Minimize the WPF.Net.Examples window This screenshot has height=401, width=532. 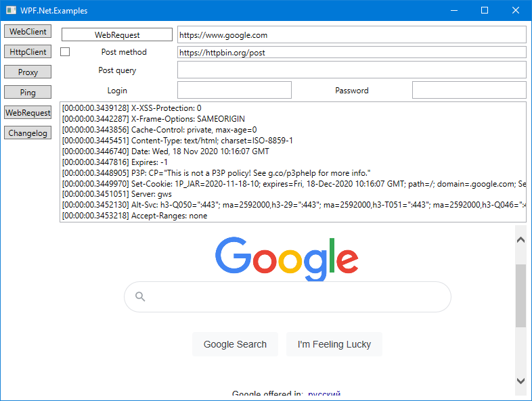click(x=454, y=10)
